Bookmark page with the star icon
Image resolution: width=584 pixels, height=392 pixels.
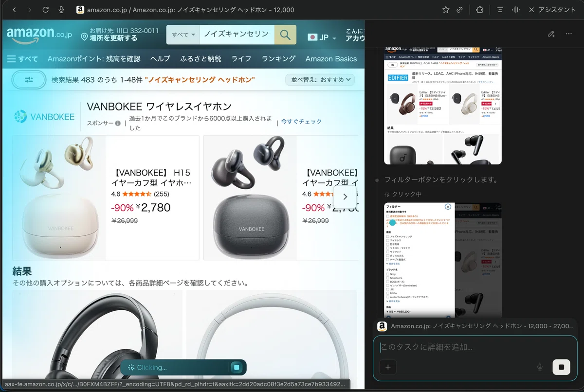coord(445,10)
